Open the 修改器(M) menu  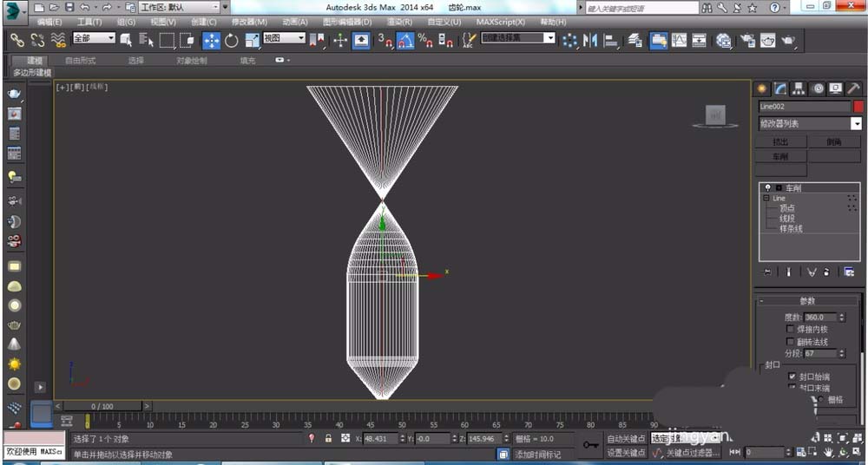249,23
